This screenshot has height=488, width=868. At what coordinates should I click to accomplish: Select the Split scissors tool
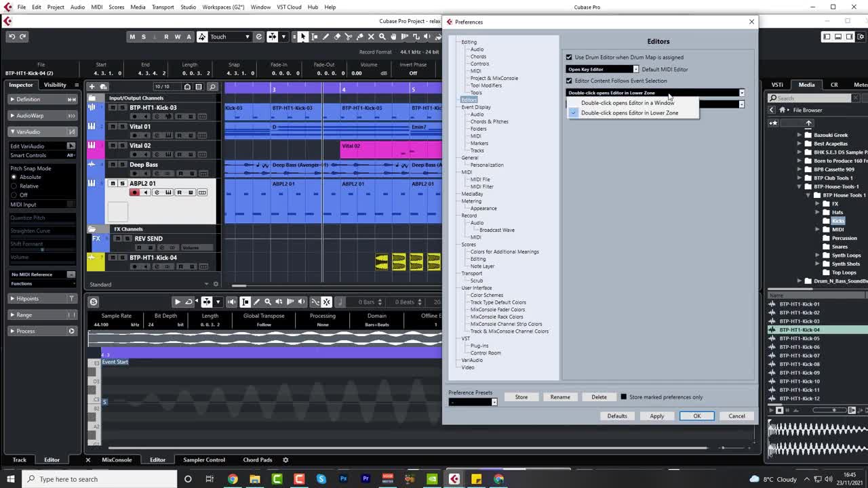coord(349,37)
